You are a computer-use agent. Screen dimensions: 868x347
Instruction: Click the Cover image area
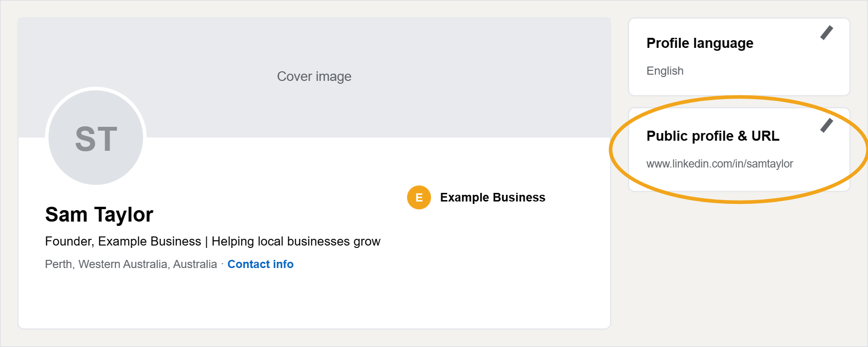(314, 77)
